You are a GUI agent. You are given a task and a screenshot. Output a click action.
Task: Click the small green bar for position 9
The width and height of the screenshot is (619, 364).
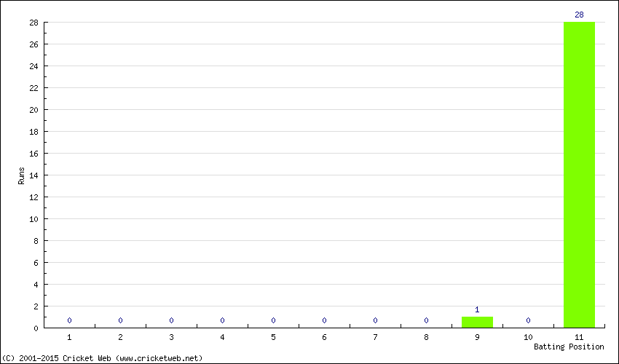click(x=477, y=323)
